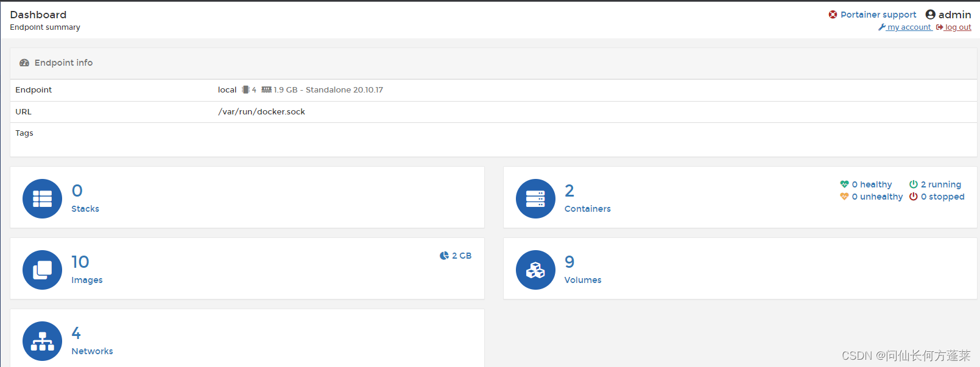Open the Images label link
This screenshot has width=980, height=367.
(x=87, y=280)
